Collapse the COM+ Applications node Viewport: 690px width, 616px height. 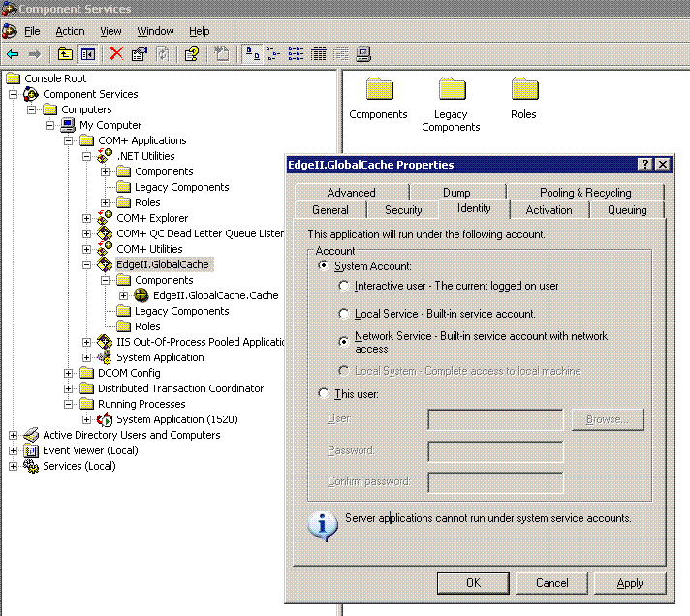[68, 140]
